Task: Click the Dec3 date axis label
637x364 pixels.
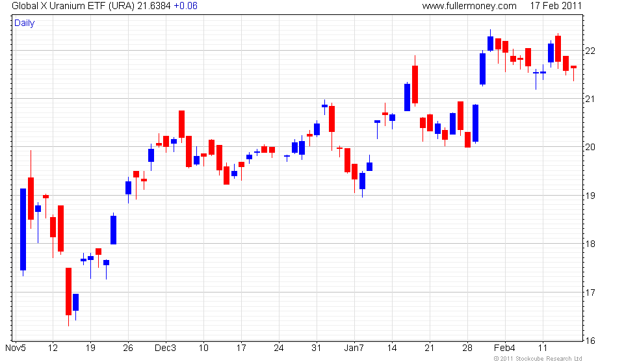Action: (165, 348)
